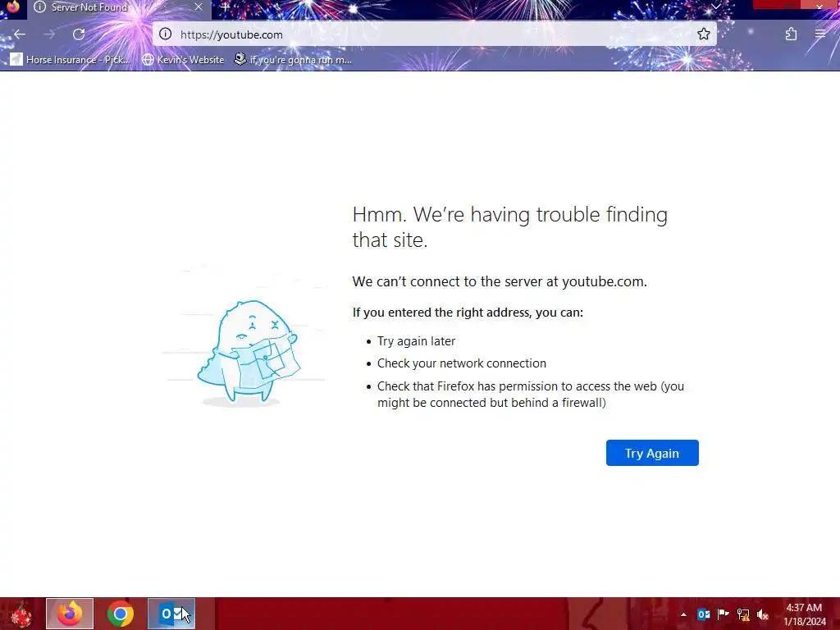
Task: Click the Try Again button
Action: (652, 453)
